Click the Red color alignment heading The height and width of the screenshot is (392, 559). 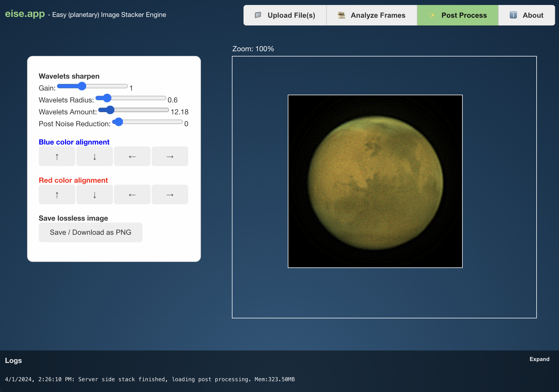[x=73, y=180]
